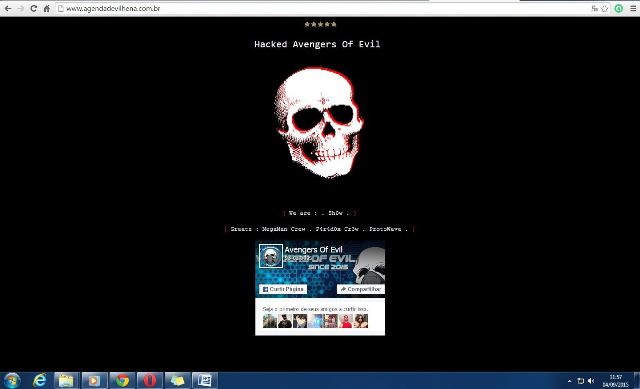Open the friend avatar with the red shirt
The width and height of the screenshot is (640, 389).
tap(346, 321)
